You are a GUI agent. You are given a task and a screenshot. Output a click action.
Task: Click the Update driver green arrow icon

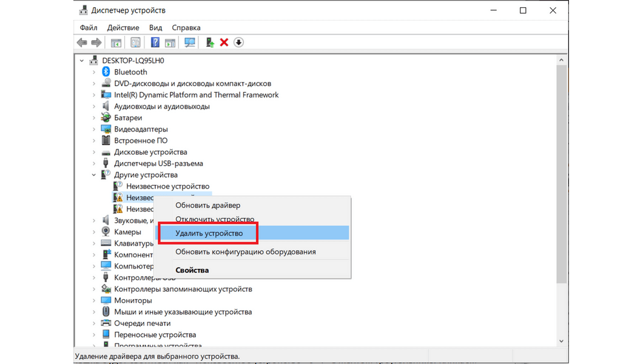[210, 42]
